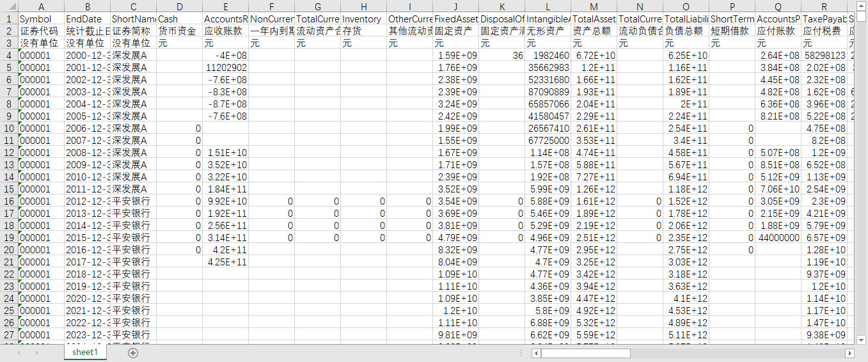Click cell with value 4.25E+11
This screenshot has width=868, height=362.
[x=225, y=262]
